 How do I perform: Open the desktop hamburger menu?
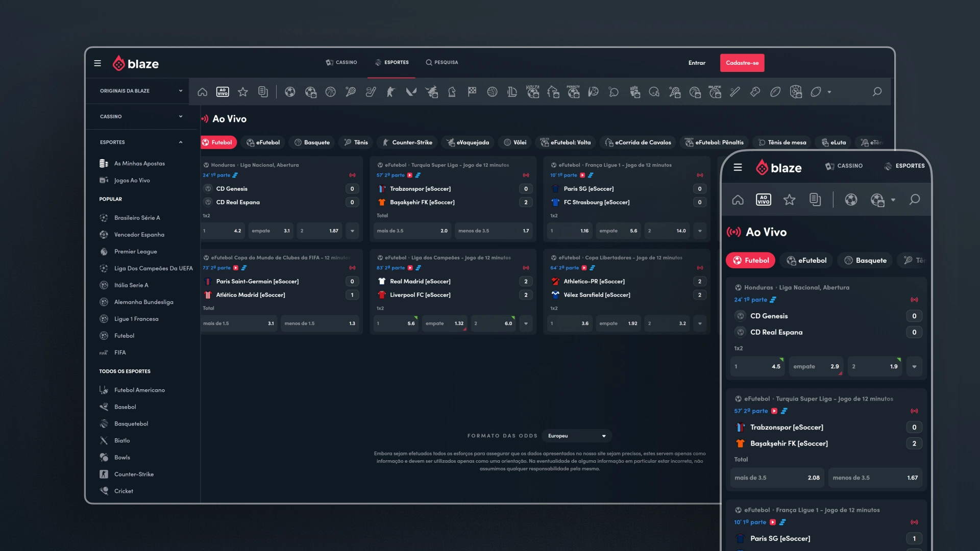(x=97, y=63)
